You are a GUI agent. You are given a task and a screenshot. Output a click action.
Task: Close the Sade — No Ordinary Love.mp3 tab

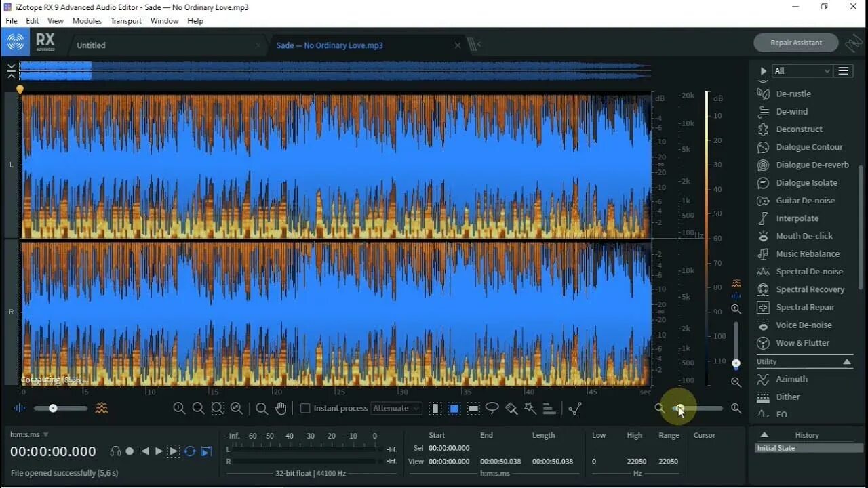[x=458, y=45]
